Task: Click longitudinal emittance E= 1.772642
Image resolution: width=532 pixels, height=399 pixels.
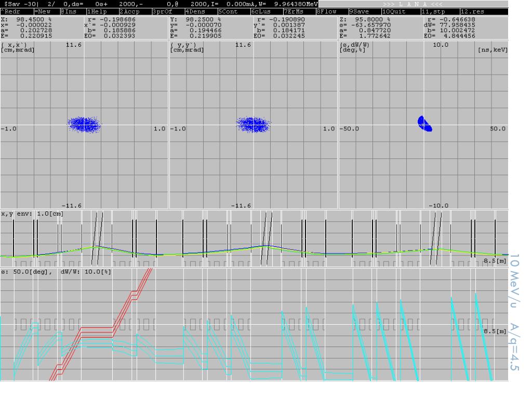Action: click(x=365, y=36)
